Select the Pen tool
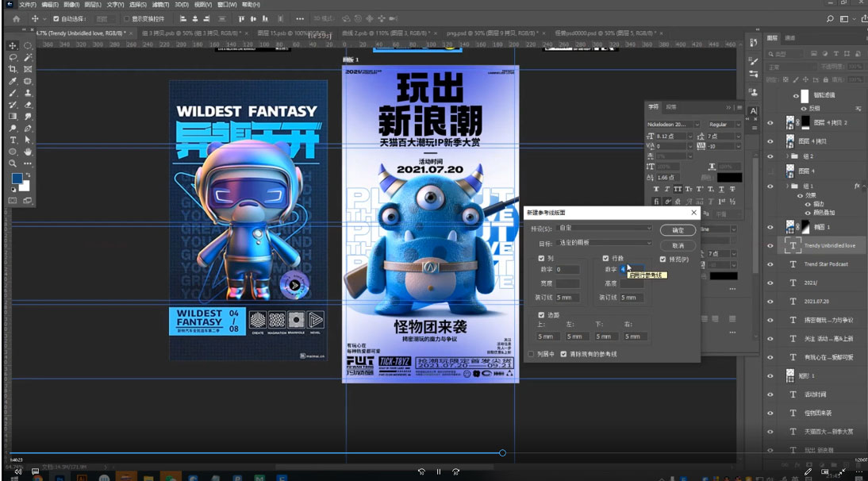The width and height of the screenshot is (868, 481). tap(28, 129)
